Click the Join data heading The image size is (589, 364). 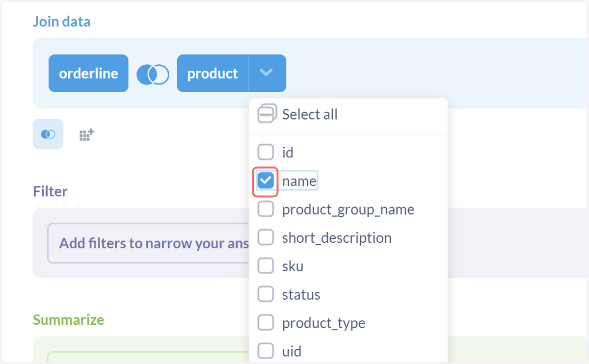pos(62,22)
